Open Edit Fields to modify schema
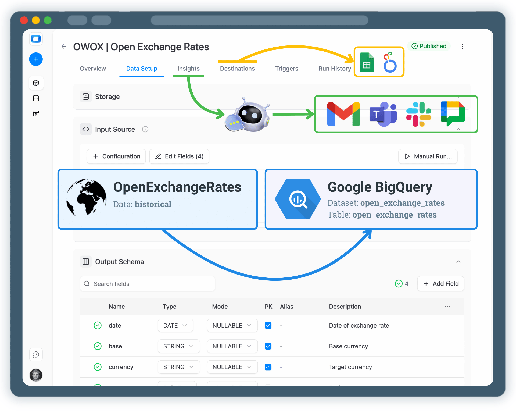The image size is (516, 420). 179,156
